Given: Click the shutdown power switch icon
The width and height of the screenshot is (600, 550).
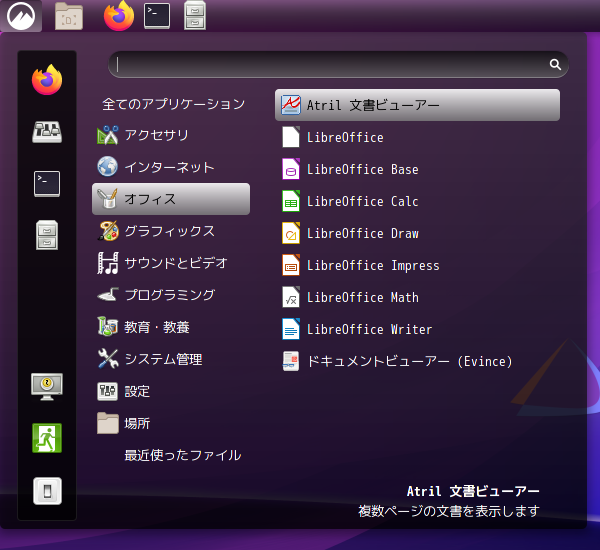Looking at the screenshot, I should coord(47,491).
